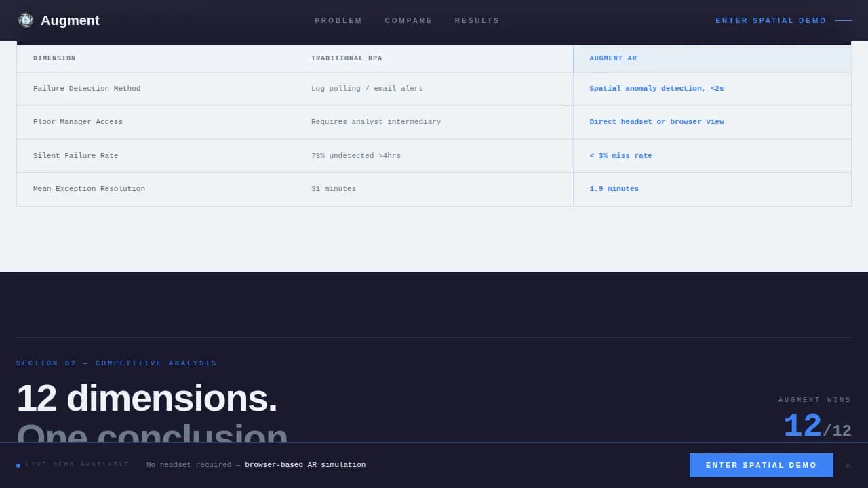
Task: Select the Traditional RPA column header
Action: (x=347, y=58)
